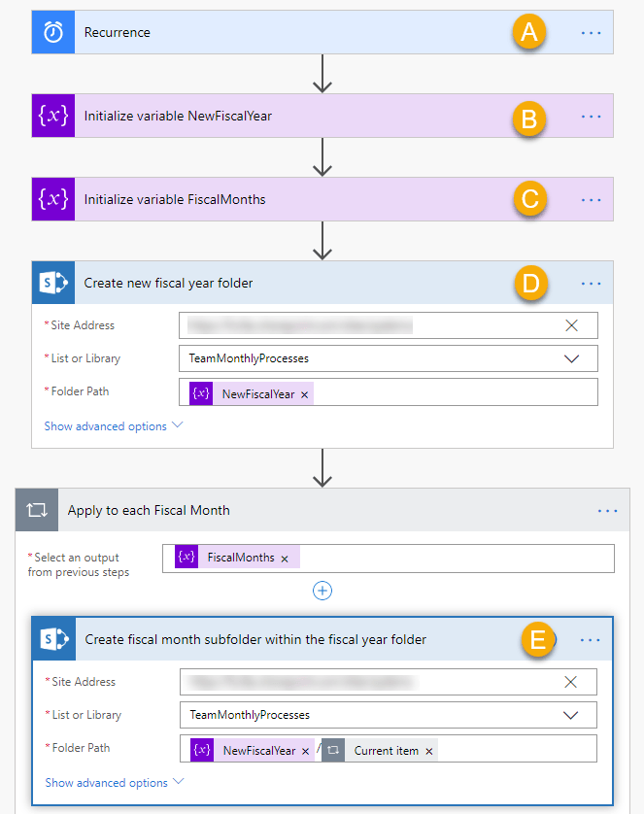644x814 pixels.
Task: Collapse the Create fiscal month subfolder header
Action: [322, 639]
